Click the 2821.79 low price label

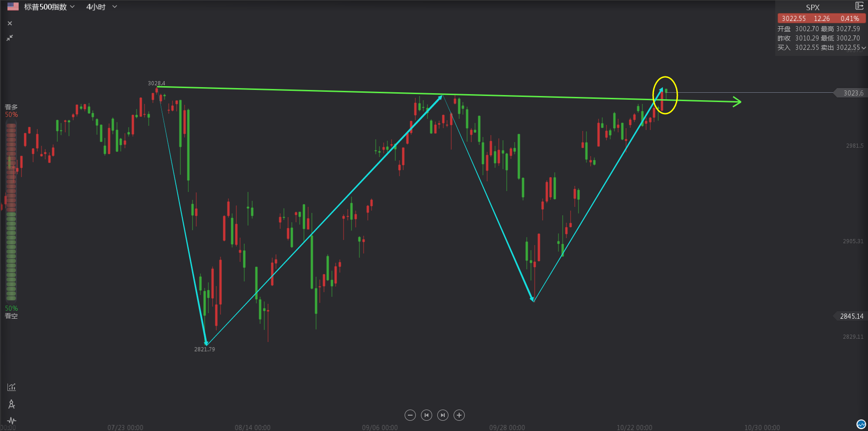pos(205,349)
